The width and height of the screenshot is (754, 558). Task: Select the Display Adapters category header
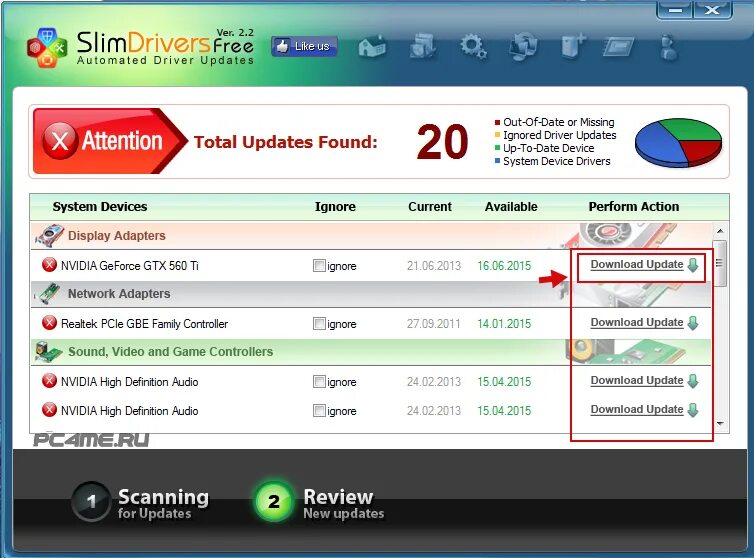371,236
